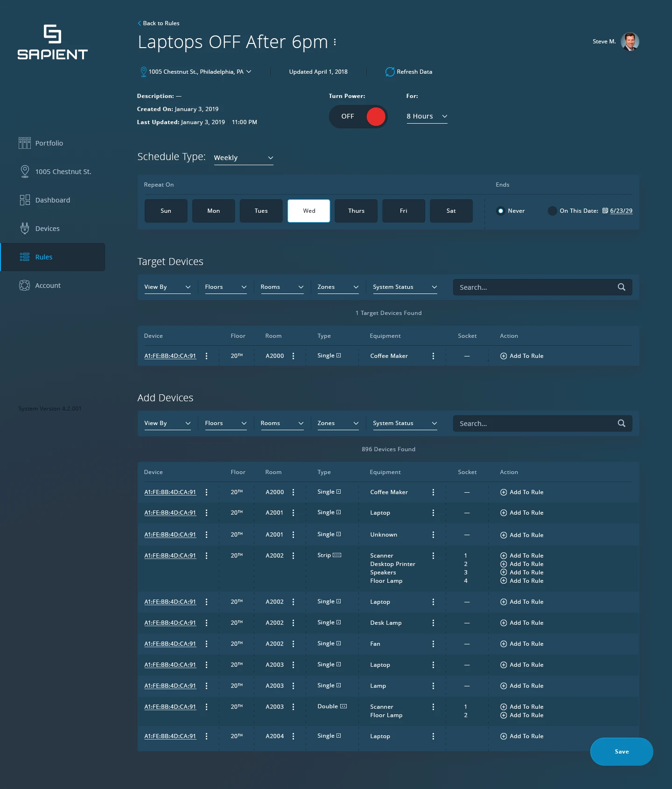Click the plus icon for Desktop Printer's Add To Rule
The width and height of the screenshot is (672, 789).
click(x=504, y=564)
